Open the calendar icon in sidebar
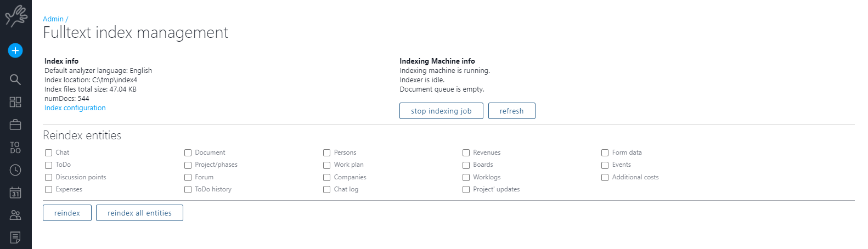This screenshot has height=249, width=868. click(x=15, y=193)
